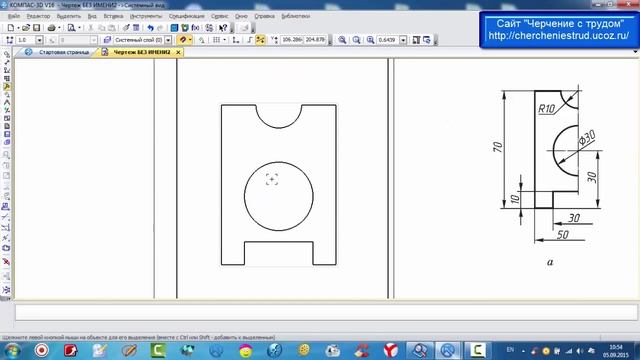Open the New document dropdown arrow
The width and height of the screenshot is (640, 360).
point(18,28)
